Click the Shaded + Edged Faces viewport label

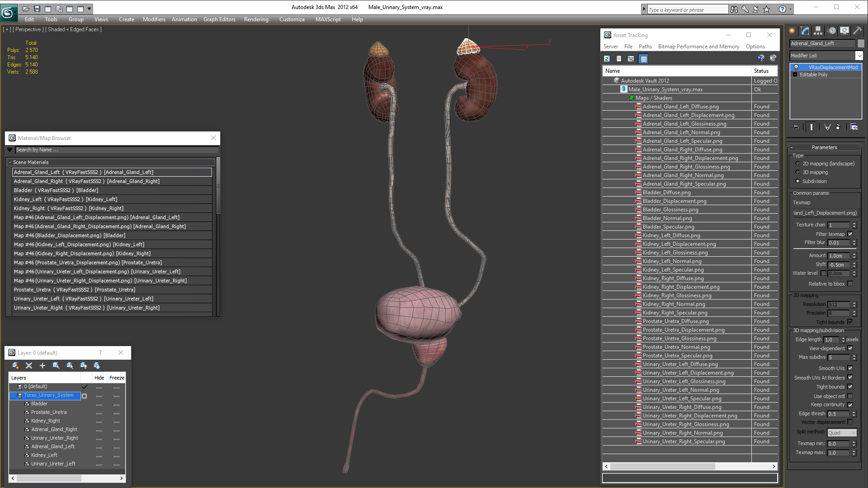tap(75, 29)
